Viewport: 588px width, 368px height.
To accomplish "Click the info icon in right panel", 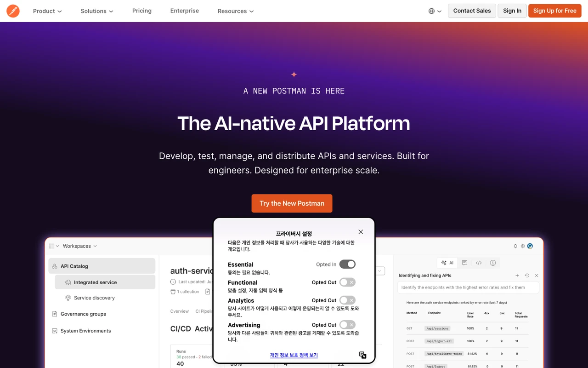I will click(493, 263).
